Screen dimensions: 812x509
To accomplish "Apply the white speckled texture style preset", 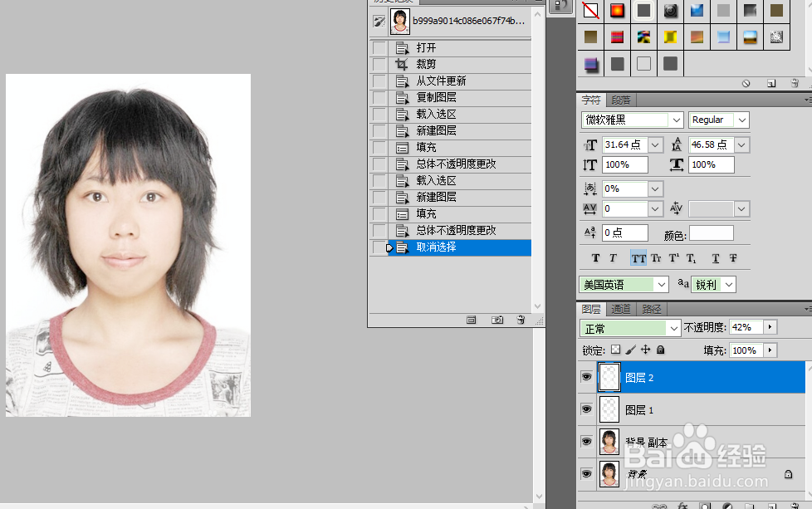I will pos(776,37).
